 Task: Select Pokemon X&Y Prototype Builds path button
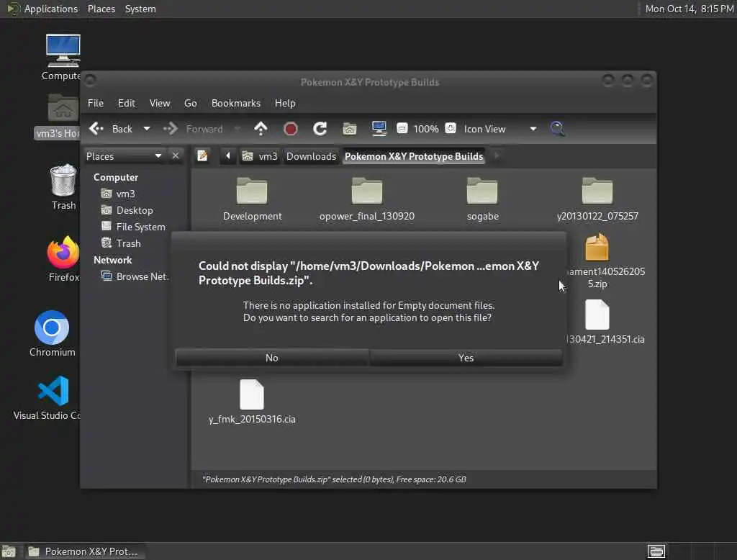point(414,156)
